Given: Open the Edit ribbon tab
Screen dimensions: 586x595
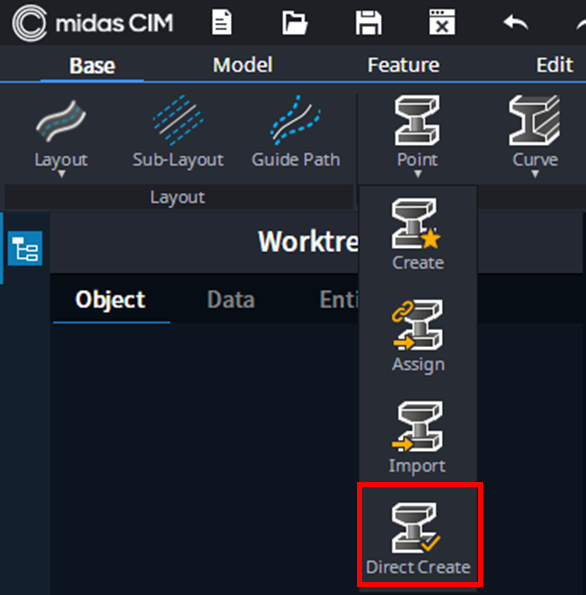Looking at the screenshot, I should tap(554, 65).
